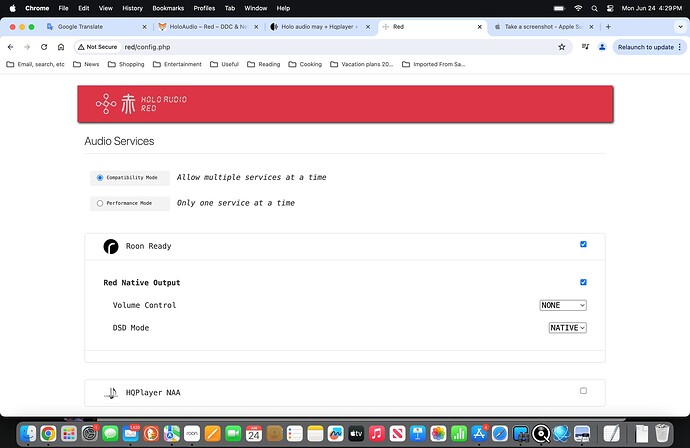Bookmark this page with the star icon

tap(562, 47)
